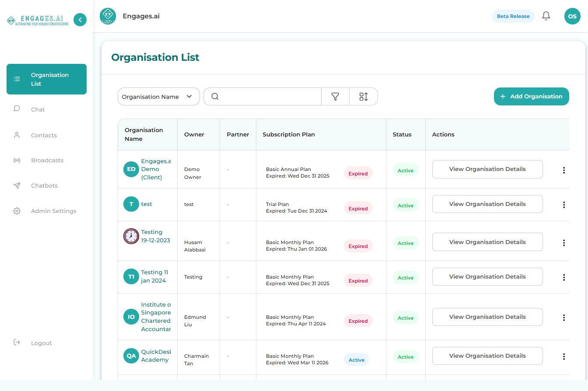Click owner name Charmain Tan
588x391 pixels.
196,360
